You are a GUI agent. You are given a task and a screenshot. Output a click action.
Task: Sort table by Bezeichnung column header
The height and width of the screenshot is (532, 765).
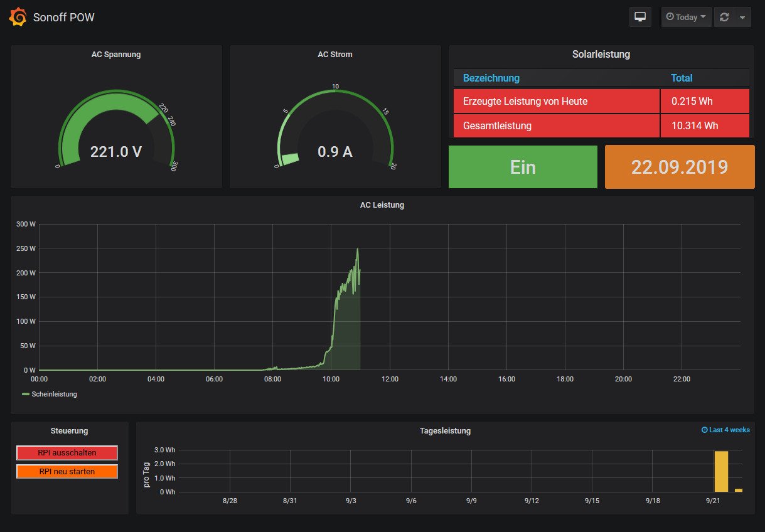tap(491, 78)
